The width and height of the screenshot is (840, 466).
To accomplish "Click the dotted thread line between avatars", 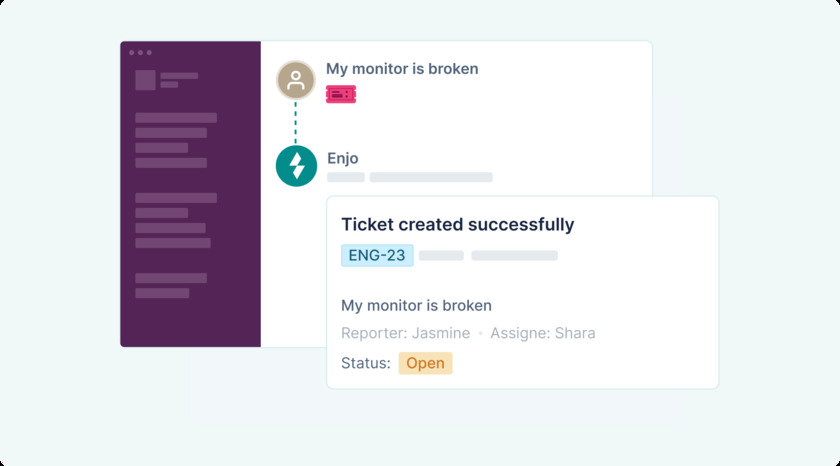I will [295, 122].
